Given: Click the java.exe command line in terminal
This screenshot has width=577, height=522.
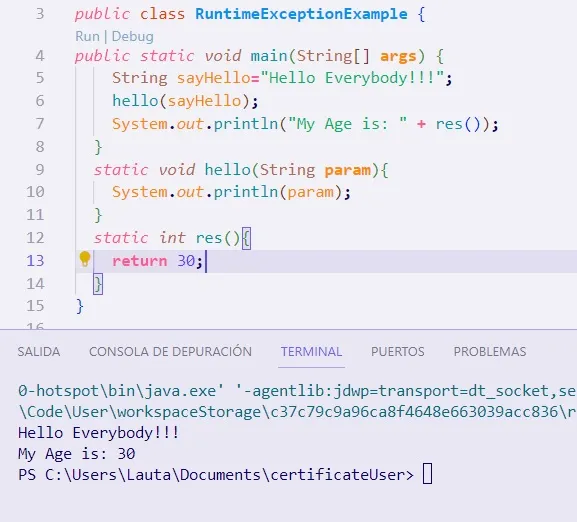Looking at the screenshot, I should pos(297,391).
